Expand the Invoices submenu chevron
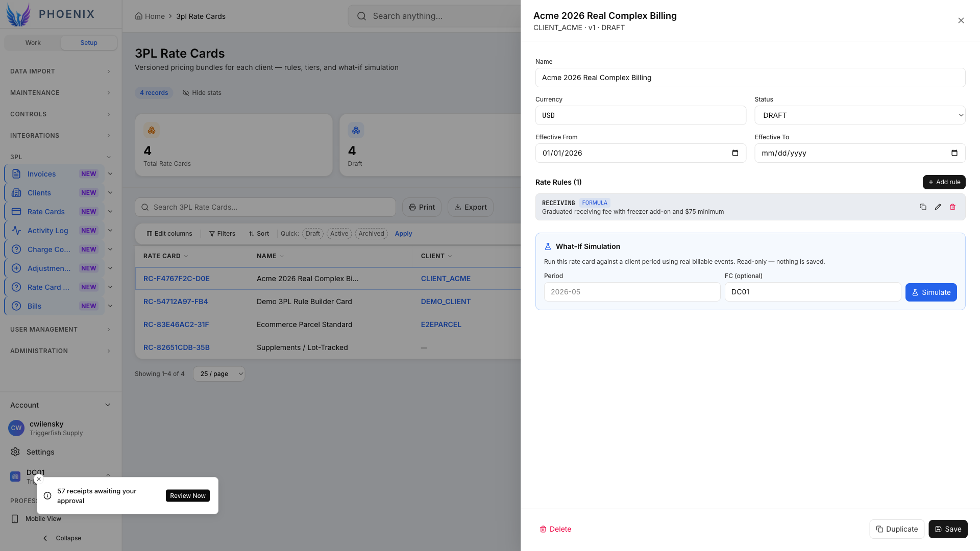 tap(110, 174)
